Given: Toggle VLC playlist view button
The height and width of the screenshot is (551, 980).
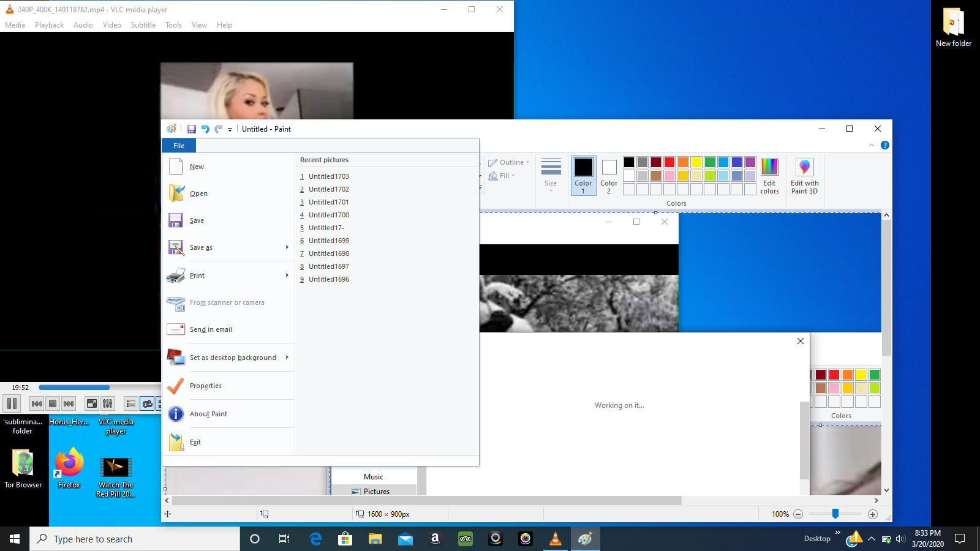Looking at the screenshot, I should (130, 403).
